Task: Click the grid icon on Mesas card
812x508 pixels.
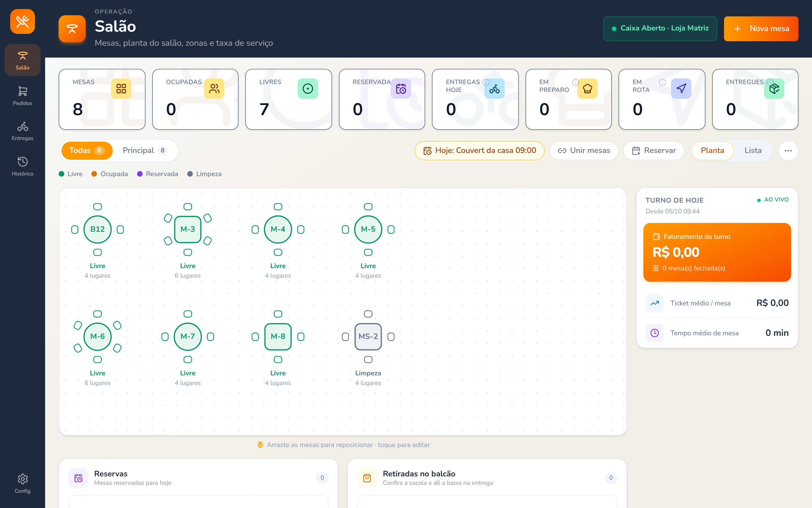Action: point(121,89)
